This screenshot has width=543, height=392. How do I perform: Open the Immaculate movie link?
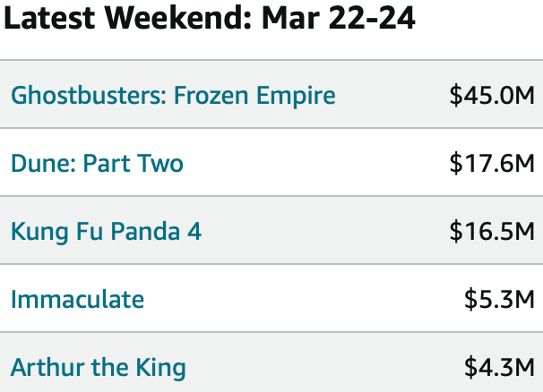click(77, 299)
